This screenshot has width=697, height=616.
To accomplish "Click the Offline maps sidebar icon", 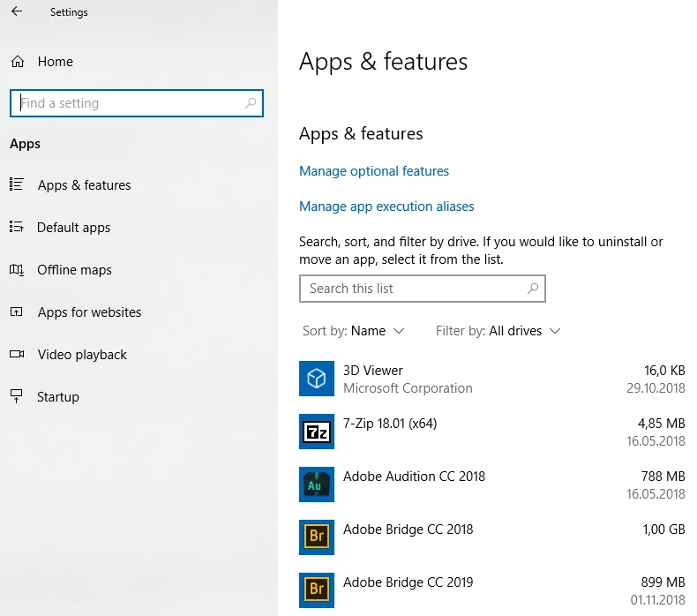I will (x=17, y=269).
